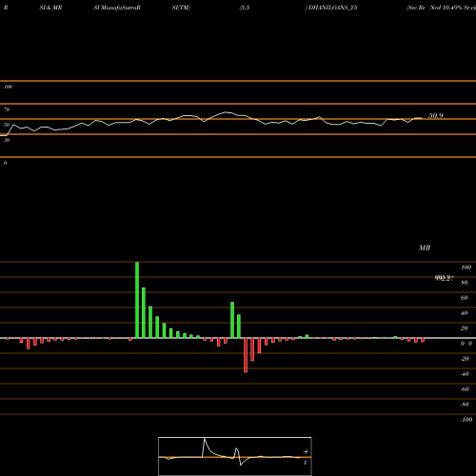Click the current RSI value 50.9
Screen dimensions: 476x476
(436, 116)
